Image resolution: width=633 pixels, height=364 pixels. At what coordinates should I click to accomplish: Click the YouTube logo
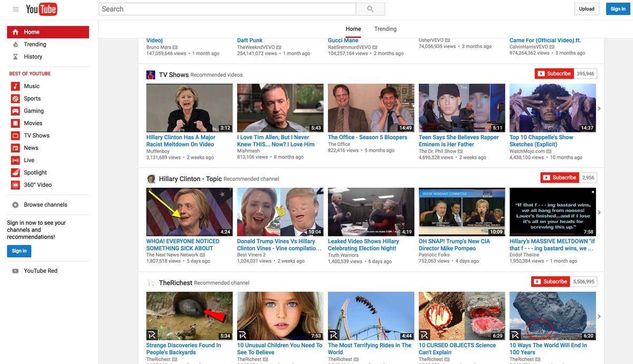pos(41,9)
